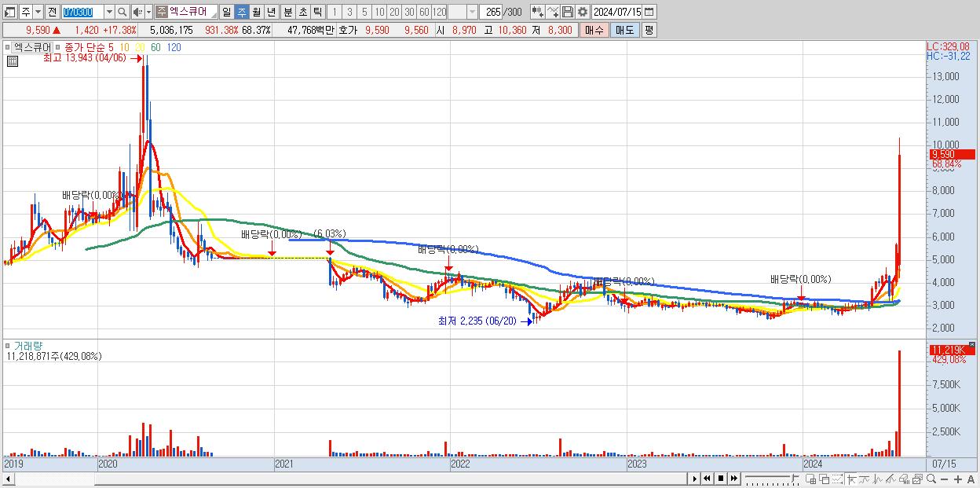Click the 3D volume chart icon

pyautogui.click(x=904, y=479)
